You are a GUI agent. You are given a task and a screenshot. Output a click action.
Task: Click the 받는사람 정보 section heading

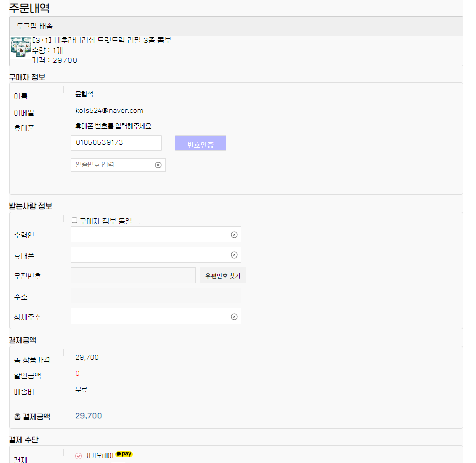(x=31, y=206)
